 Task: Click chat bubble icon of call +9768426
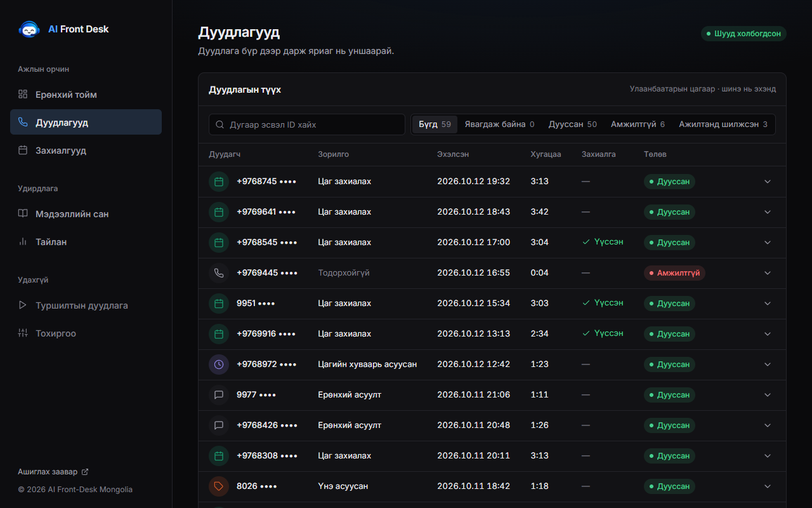tap(219, 425)
